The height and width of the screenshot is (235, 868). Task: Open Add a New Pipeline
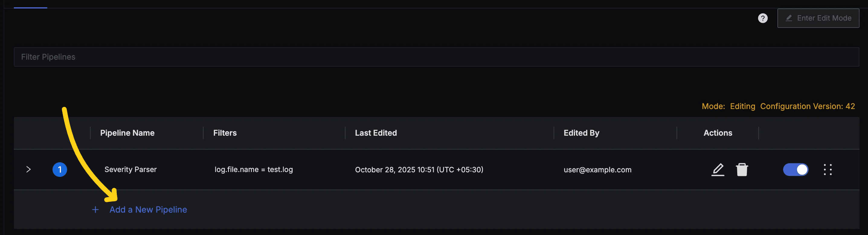(148, 209)
